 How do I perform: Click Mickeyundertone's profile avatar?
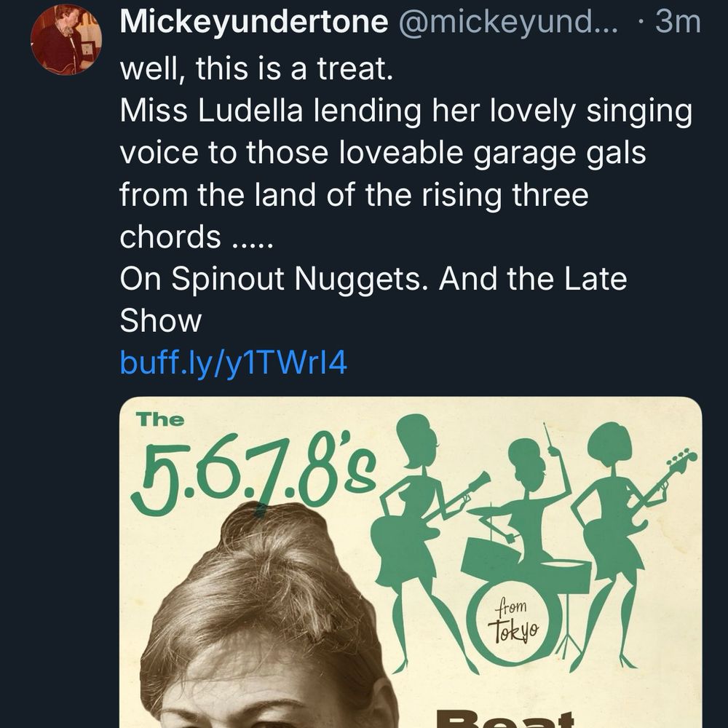click(66, 40)
